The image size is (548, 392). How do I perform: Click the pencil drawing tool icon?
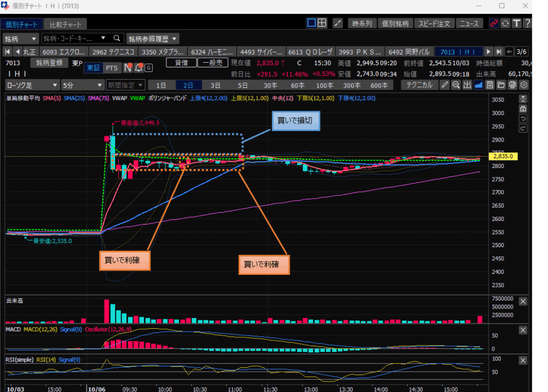pos(444,85)
